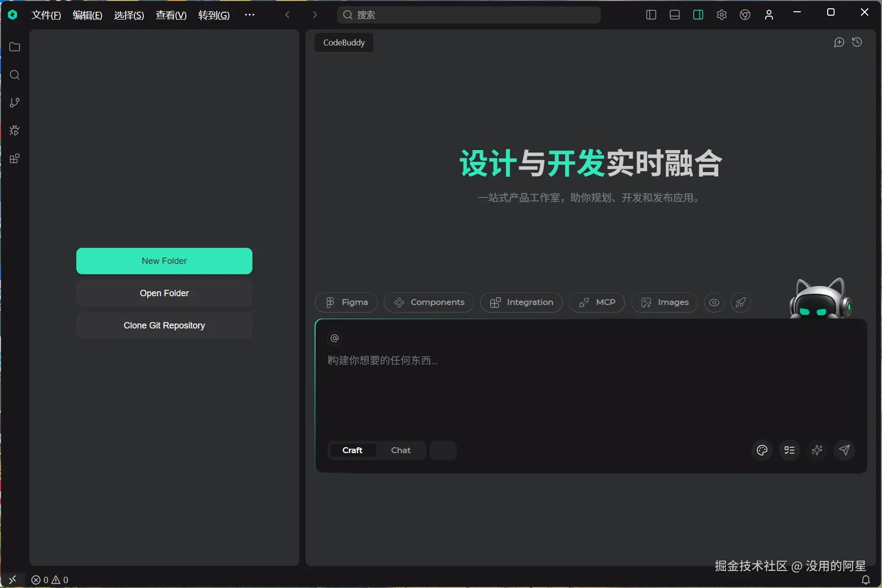The width and height of the screenshot is (882, 588).
Task: Open errors and warnings status indicator
Action: [50, 580]
